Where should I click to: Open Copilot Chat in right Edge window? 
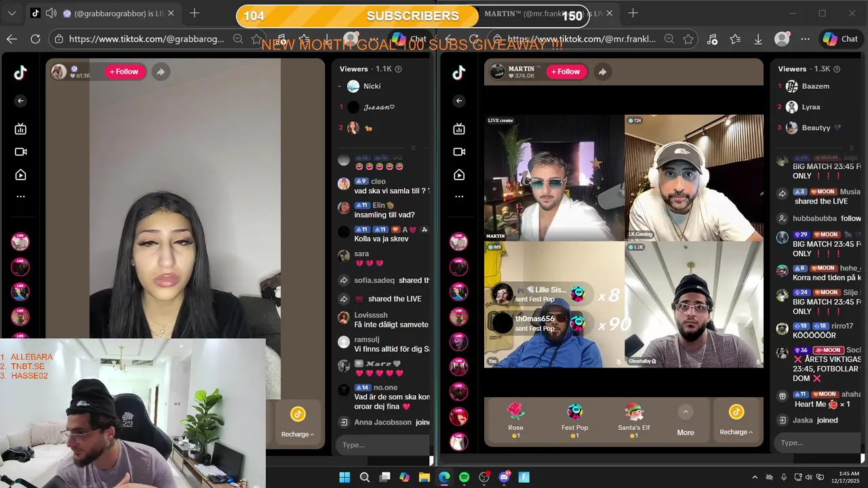(x=841, y=39)
